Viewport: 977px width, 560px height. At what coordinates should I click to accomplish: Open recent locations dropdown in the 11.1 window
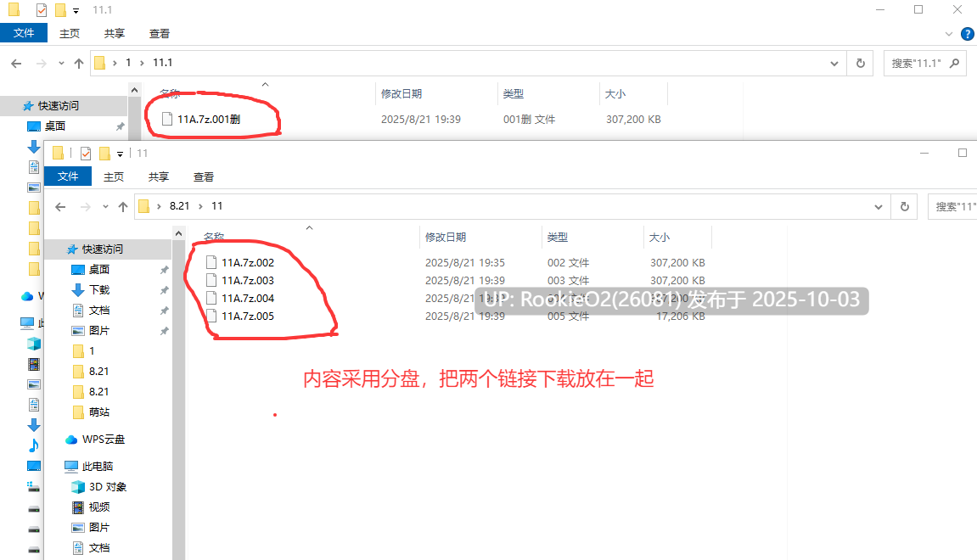(x=61, y=63)
